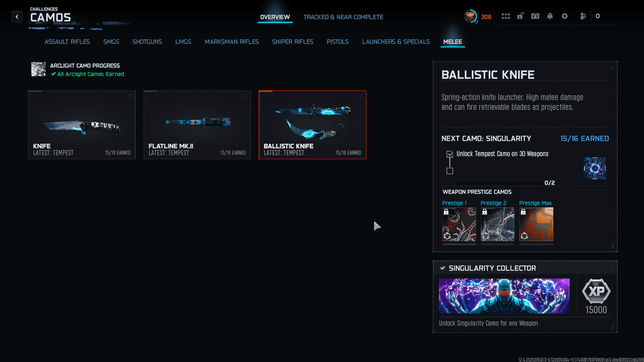This screenshot has height=362, width=644.
Task: Open the headset voice chat icon
Action: click(x=535, y=17)
